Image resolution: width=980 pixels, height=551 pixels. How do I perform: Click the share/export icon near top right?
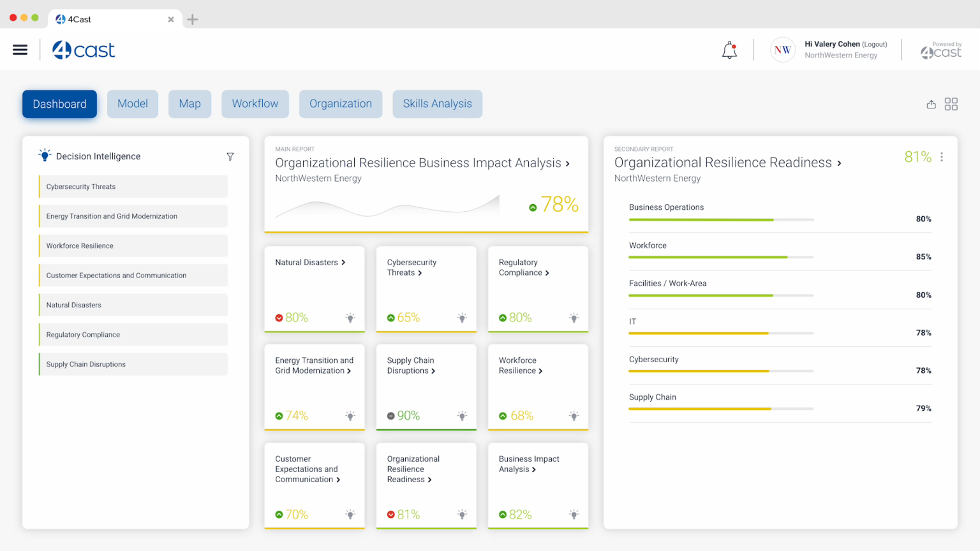tap(931, 104)
